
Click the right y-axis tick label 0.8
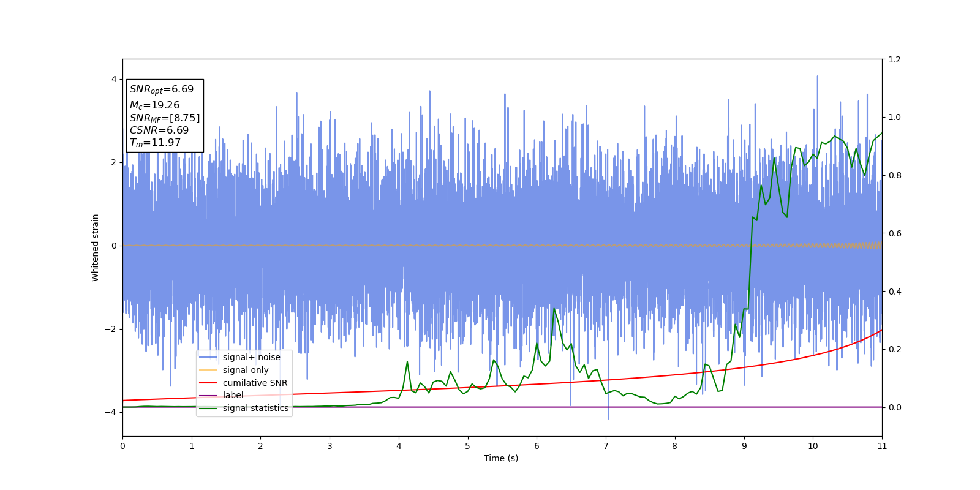(x=894, y=175)
